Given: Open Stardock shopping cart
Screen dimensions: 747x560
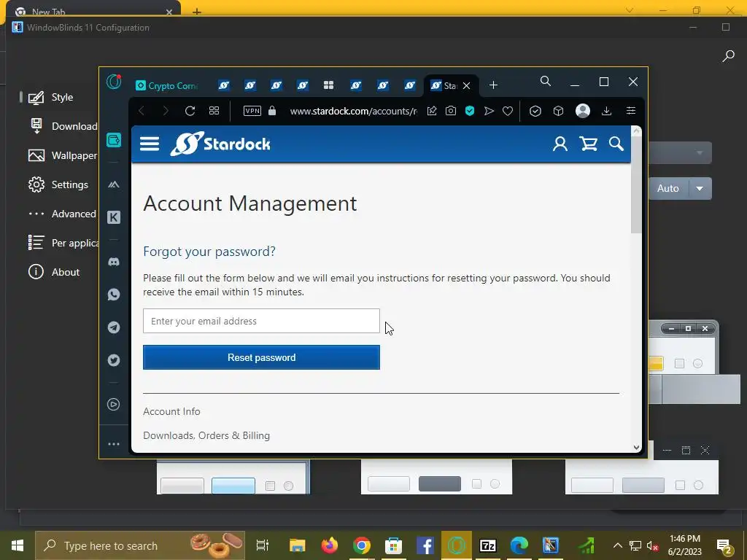Looking at the screenshot, I should click(589, 144).
